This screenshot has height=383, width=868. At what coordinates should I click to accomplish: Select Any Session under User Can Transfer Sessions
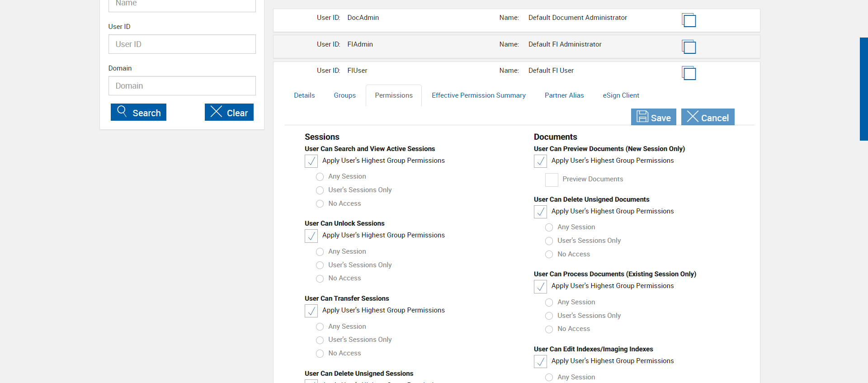pos(320,326)
